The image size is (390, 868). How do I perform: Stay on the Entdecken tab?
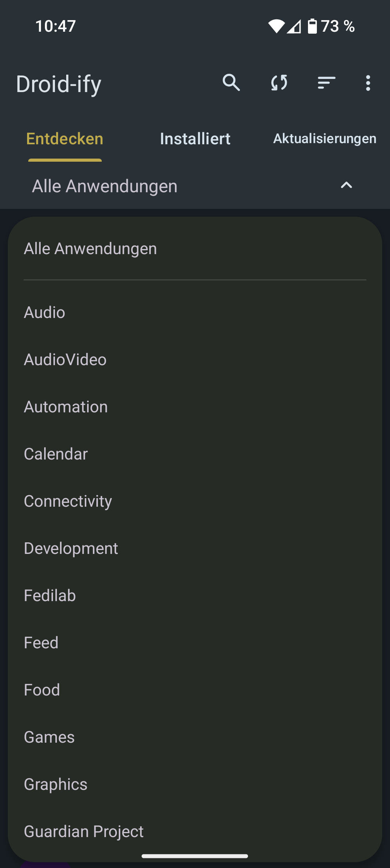[x=64, y=138]
